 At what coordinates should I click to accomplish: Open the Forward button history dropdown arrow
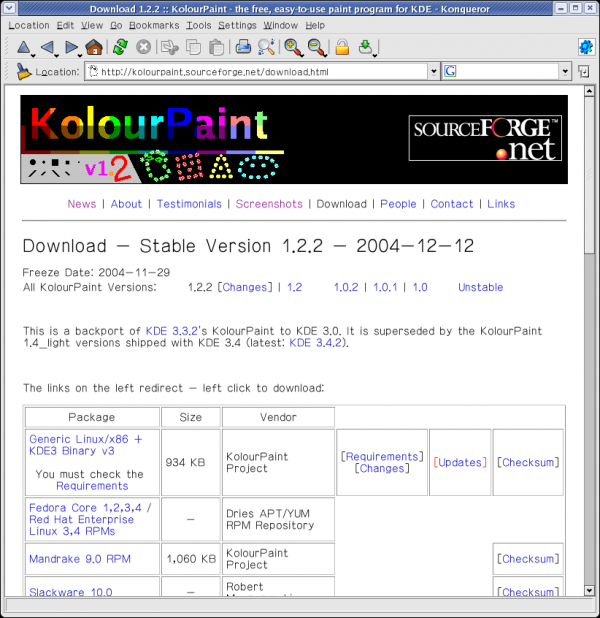(x=80, y=55)
